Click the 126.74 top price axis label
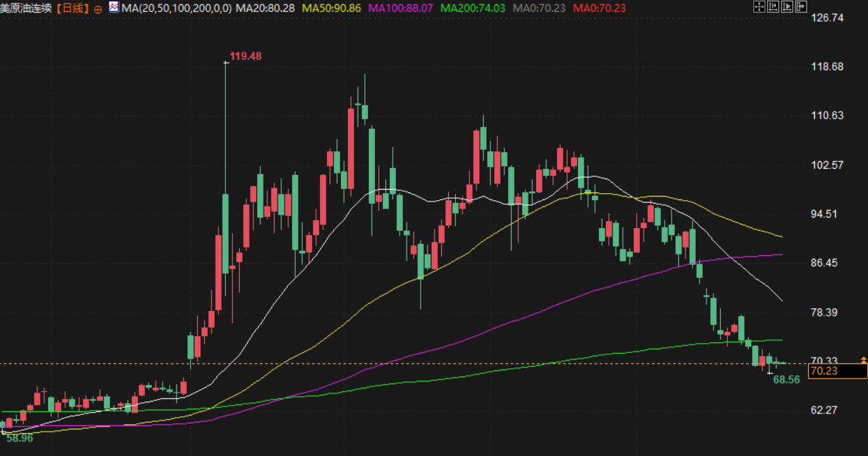Screen dimensions: 868x456 pos(828,17)
